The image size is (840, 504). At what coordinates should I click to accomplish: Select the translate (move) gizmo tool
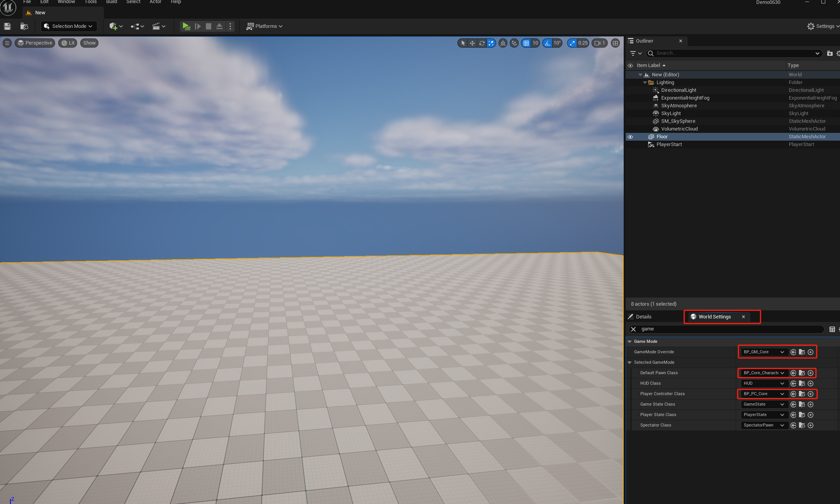pyautogui.click(x=472, y=43)
